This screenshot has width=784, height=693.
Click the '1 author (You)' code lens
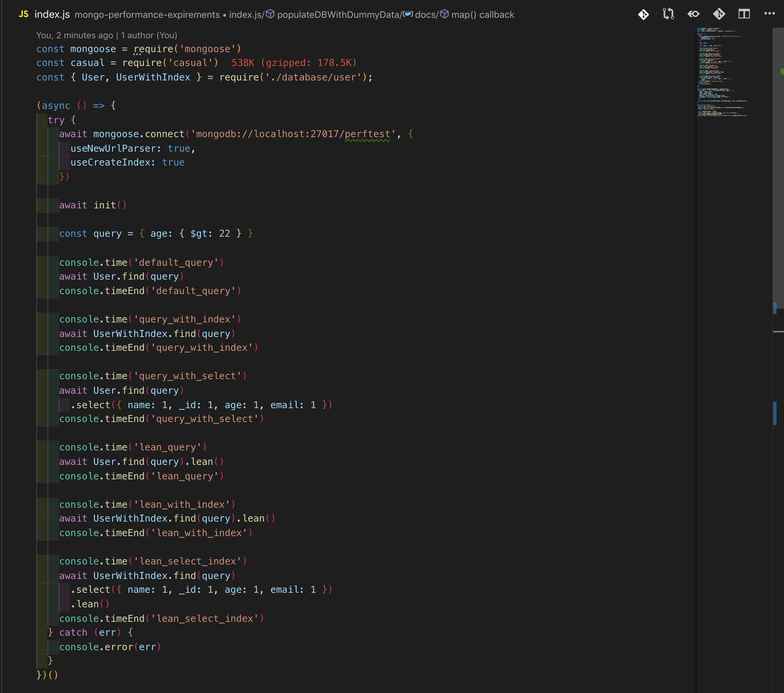point(149,35)
